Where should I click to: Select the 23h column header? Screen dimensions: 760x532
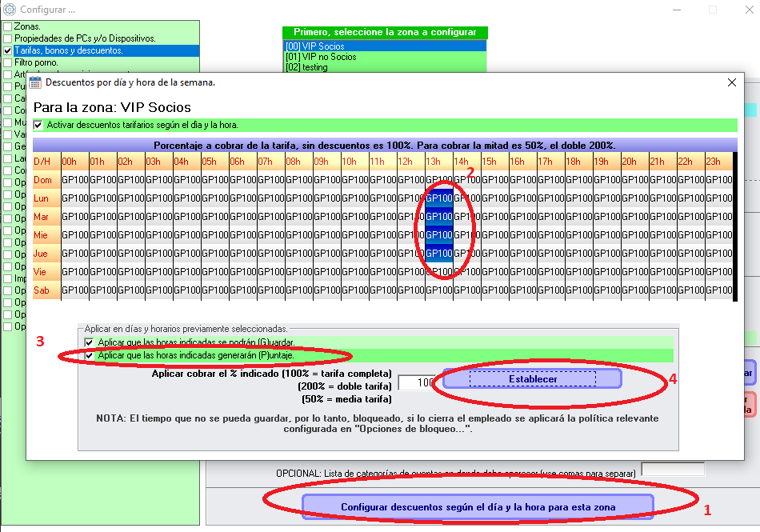click(719, 162)
